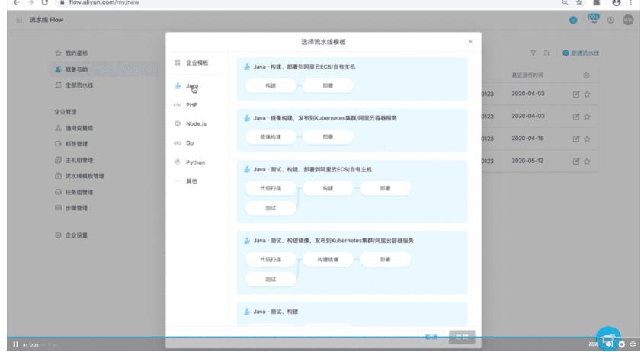Select the 其他 template category
644x352 pixels.
tap(186, 181)
